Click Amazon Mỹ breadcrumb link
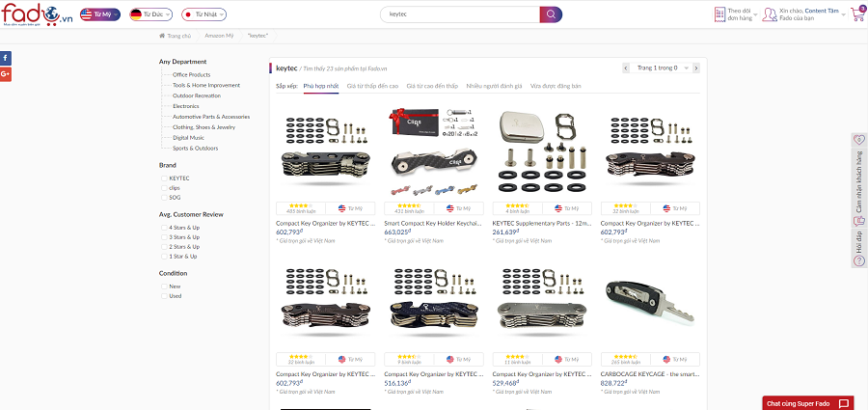 [x=219, y=36]
